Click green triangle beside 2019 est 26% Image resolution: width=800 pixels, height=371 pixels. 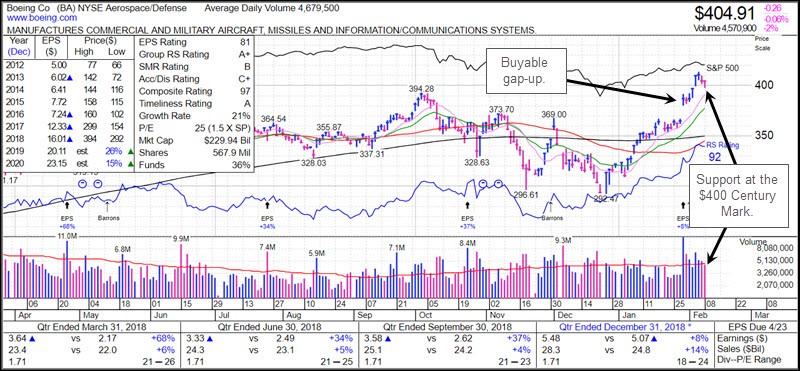click(130, 152)
